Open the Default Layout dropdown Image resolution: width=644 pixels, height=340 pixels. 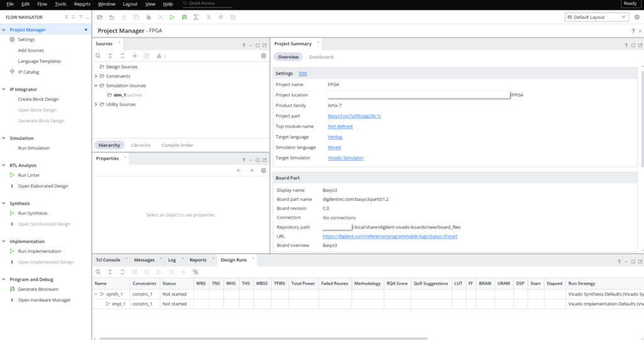(x=596, y=17)
